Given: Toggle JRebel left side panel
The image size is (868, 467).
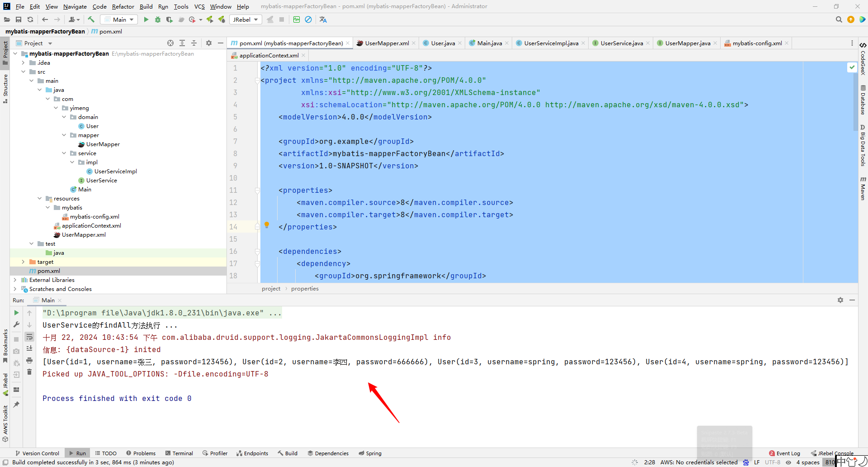Looking at the screenshot, I should pos(5,384).
